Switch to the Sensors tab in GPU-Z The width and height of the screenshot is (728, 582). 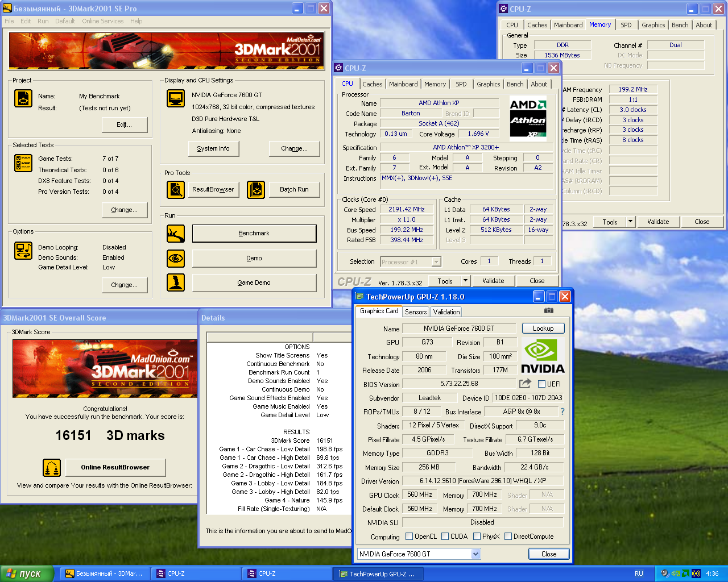coord(416,311)
